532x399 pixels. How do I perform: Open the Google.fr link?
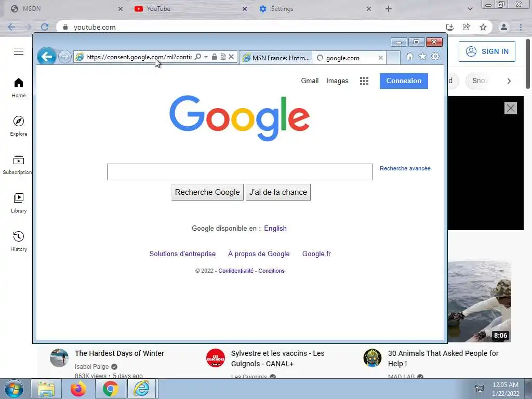click(x=316, y=254)
